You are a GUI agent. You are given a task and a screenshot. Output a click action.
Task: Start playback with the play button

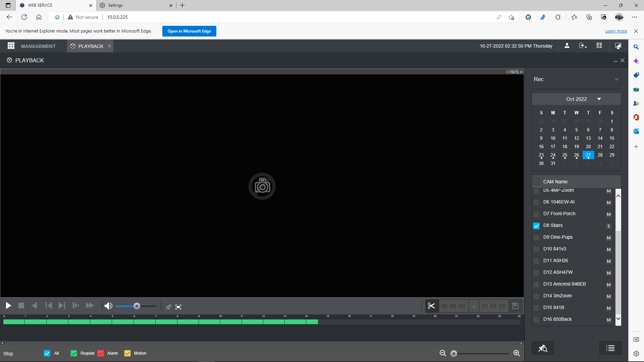(x=9, y=306)
